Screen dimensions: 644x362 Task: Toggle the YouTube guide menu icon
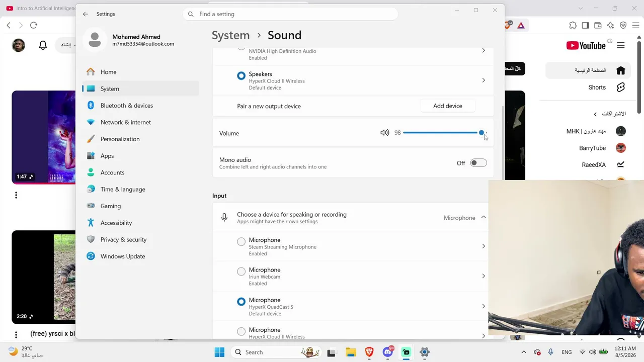(x=621, y=45)
